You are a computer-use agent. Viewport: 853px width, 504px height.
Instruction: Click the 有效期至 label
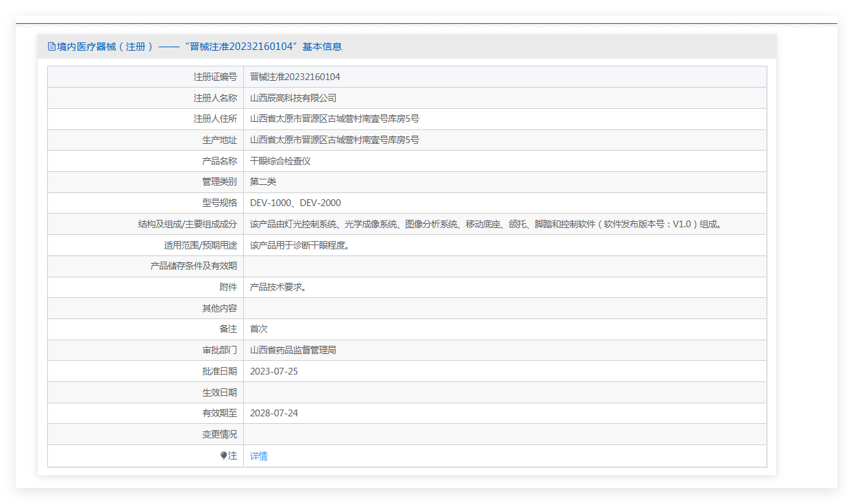coord(219,414)
